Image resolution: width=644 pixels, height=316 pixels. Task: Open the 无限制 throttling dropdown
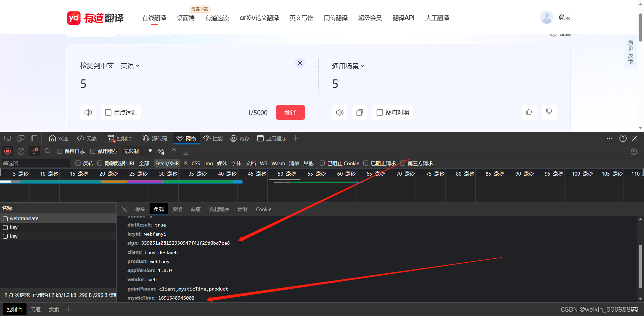point(138,151)
